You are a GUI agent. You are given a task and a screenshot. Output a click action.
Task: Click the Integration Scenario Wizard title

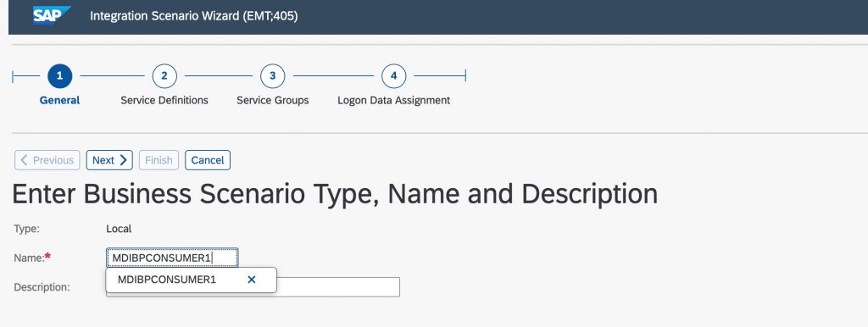[x=194, y=16]
